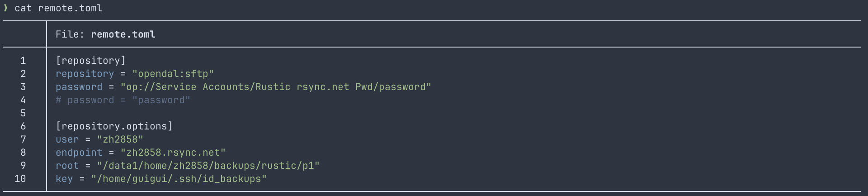The height and width of the screenshot is (196, 868).
Task: Click the shell prompt chevron symbol
Action: pyautogui.click(x=5, y=8)
